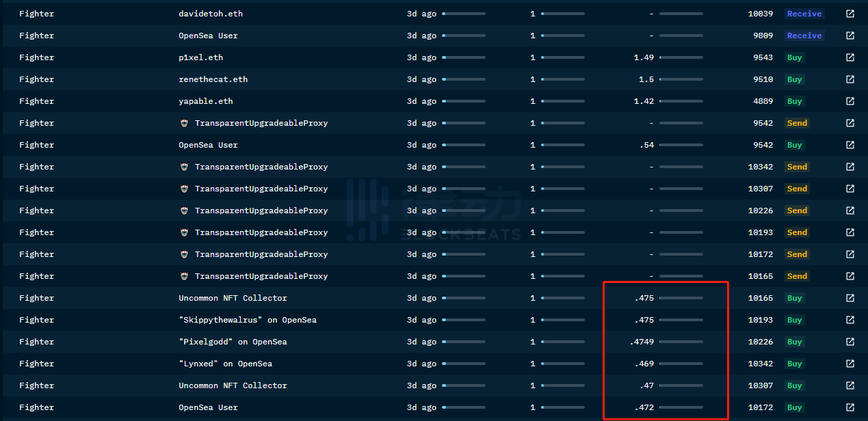
Task: Select "3d ago" in p1xel.eth row
Action: point(421,57)
